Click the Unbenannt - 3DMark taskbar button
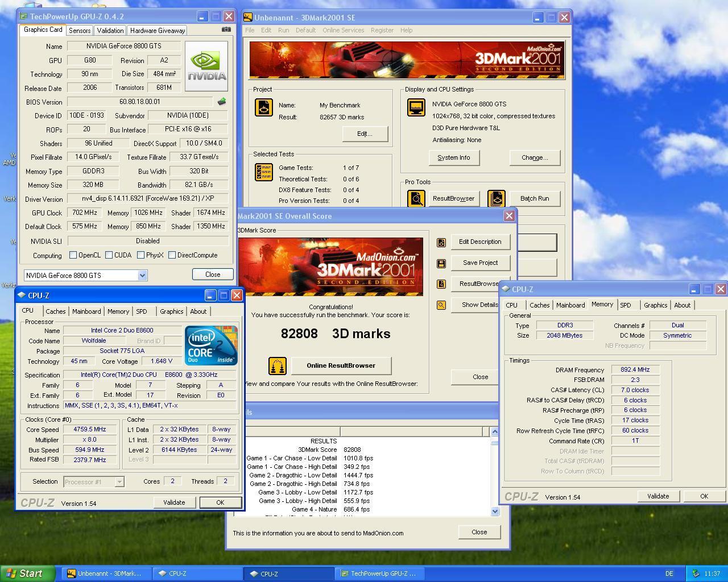 point(107,573)
